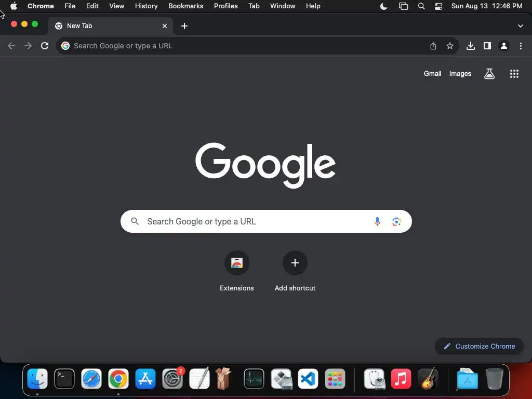The width and height of the screenshot is (532, 399).
Task: Open Launchpad from the Dock
Action: (335, 379)
